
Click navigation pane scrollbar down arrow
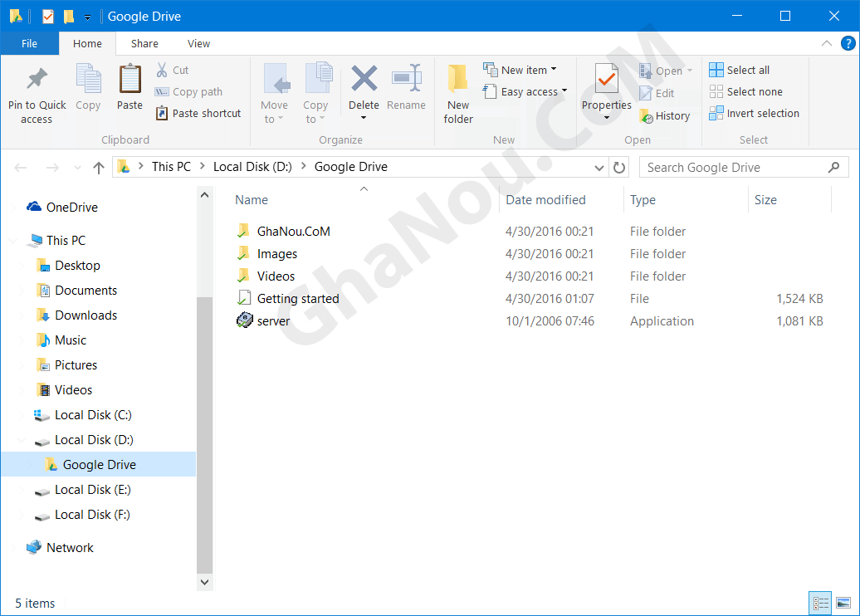204,582
